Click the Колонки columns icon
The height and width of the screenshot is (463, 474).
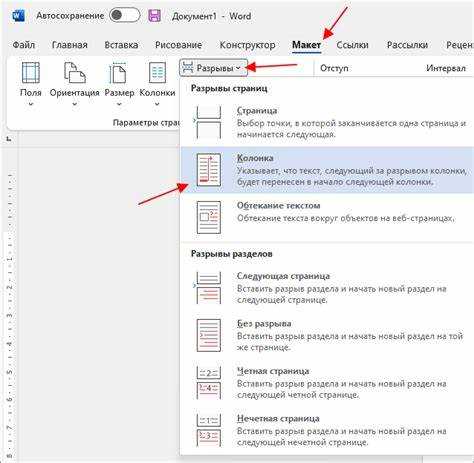click(x=157, y=73)
